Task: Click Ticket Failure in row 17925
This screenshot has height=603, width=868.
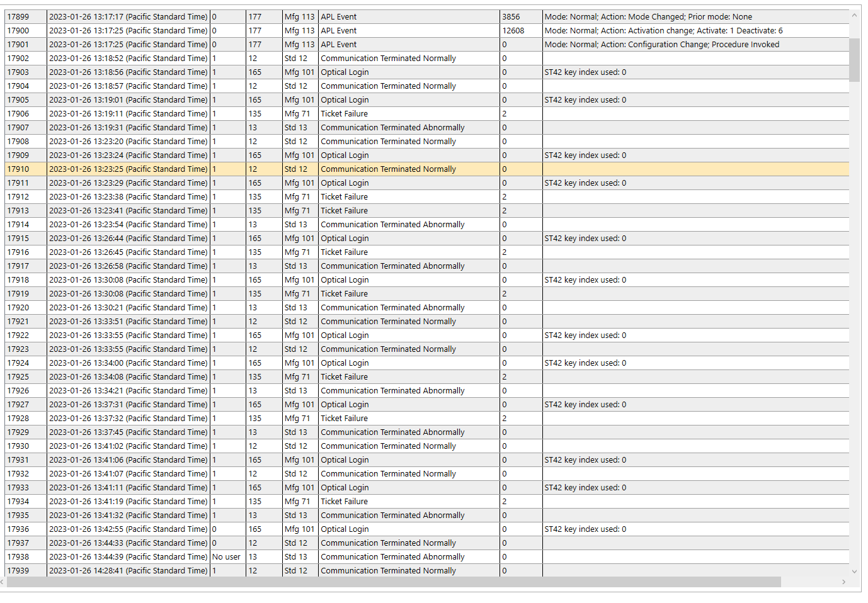Action: pyautogui.click(x=344, y=377)
